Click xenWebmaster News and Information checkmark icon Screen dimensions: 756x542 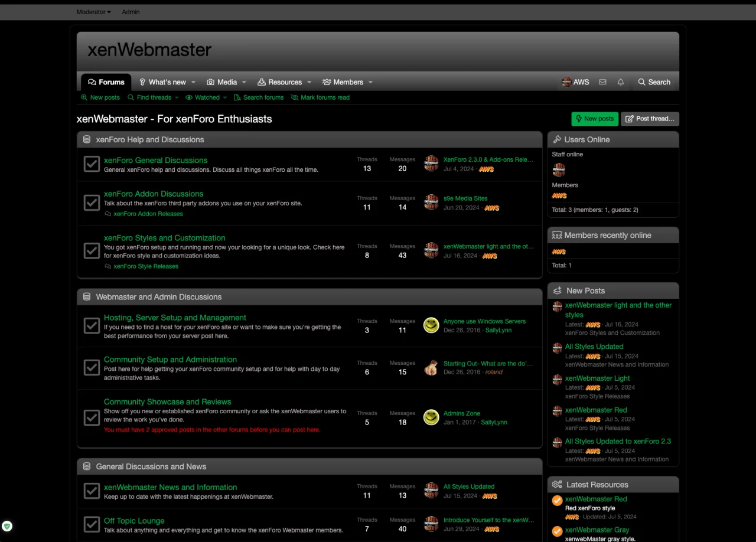pyautogui.click(x=92, y=491)
